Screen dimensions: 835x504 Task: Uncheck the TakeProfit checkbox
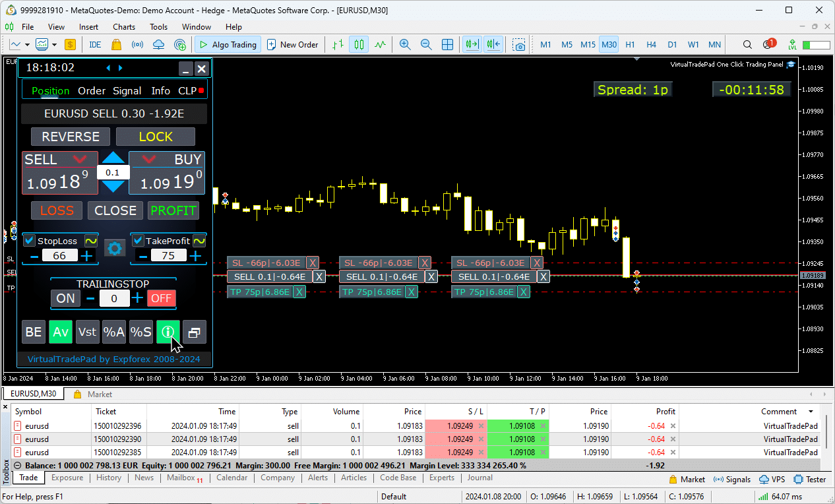tap(139, 241)
